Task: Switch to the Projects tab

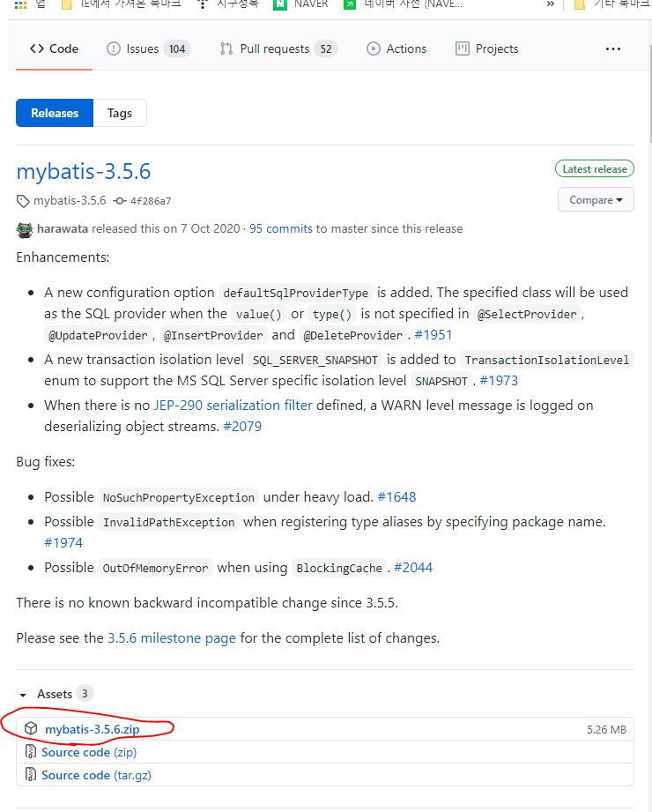Action: 487,48
